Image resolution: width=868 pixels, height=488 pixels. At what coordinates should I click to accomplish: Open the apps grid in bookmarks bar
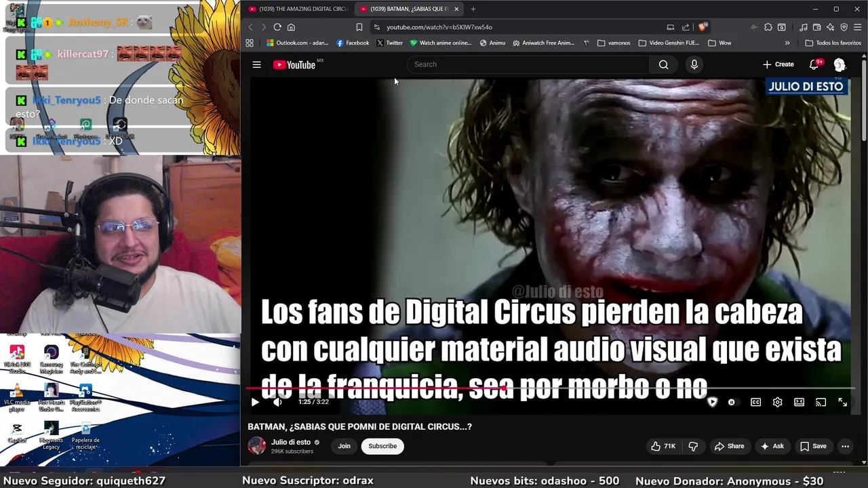(250, 43)
